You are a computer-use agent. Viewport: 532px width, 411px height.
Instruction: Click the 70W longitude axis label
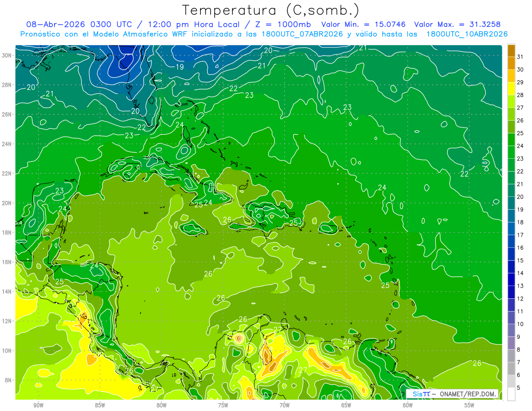click(x=285, y=405)
